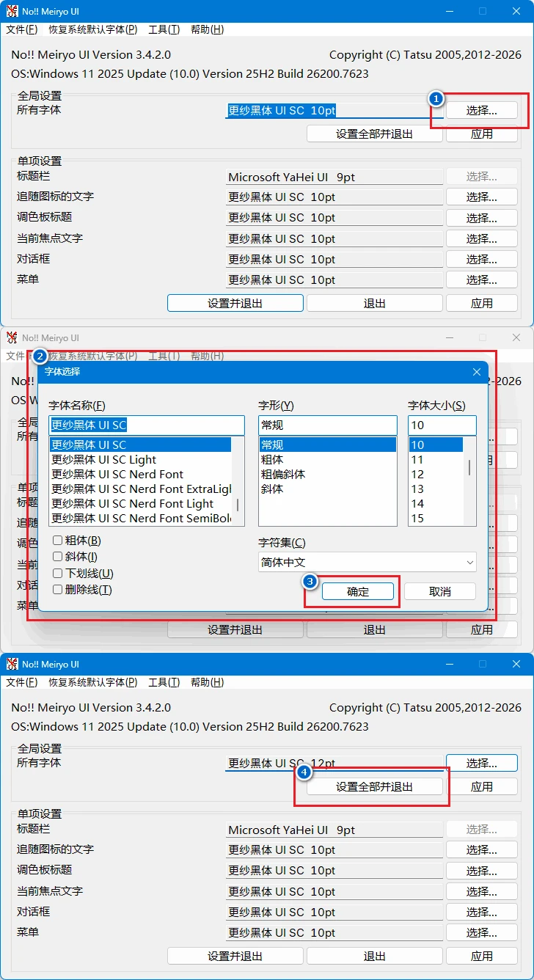Close the 字体选择 dialog with X
This screenshot has width=534, height=980.
tap(477, 372)
